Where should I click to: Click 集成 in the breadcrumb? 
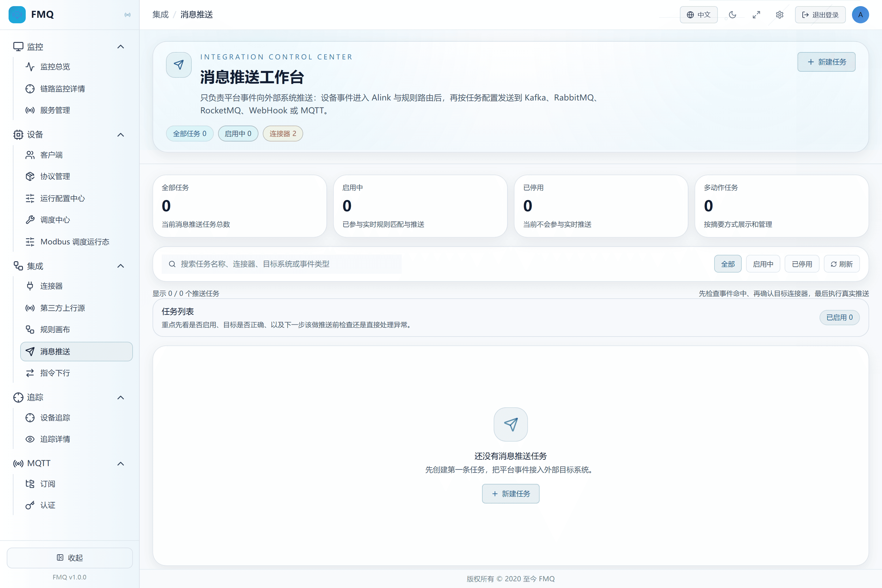click(160, 15)
